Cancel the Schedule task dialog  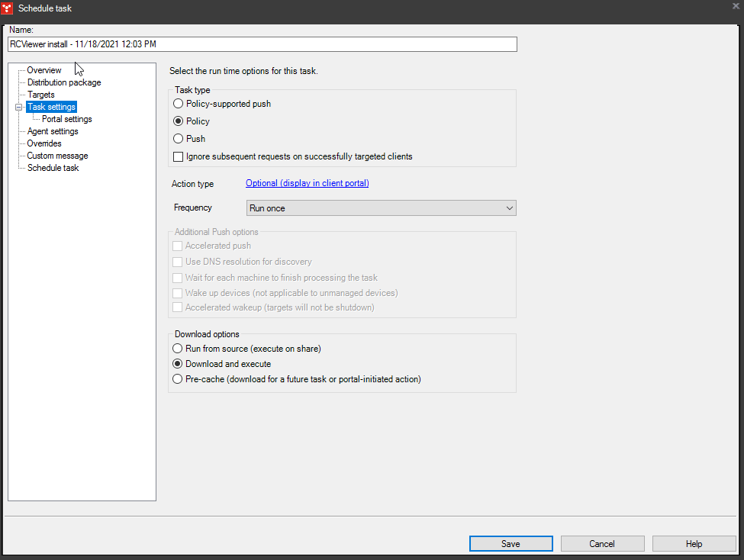(602, 543)
